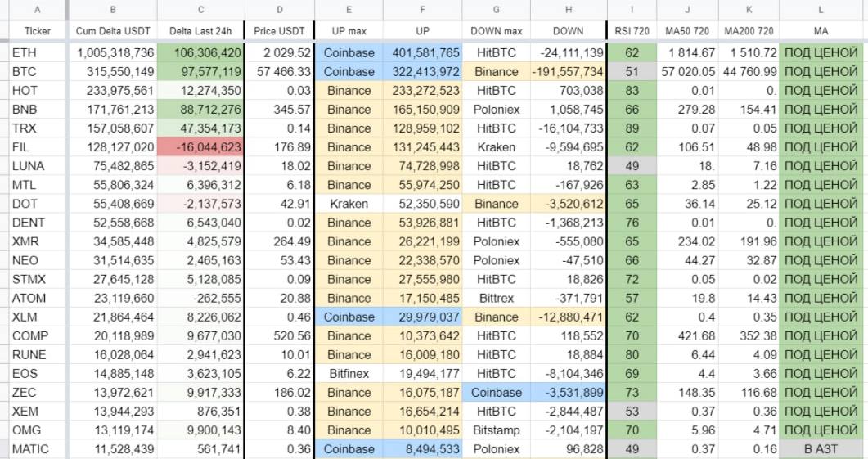Select the ATOM ticker cell

(x=37, y=298)
